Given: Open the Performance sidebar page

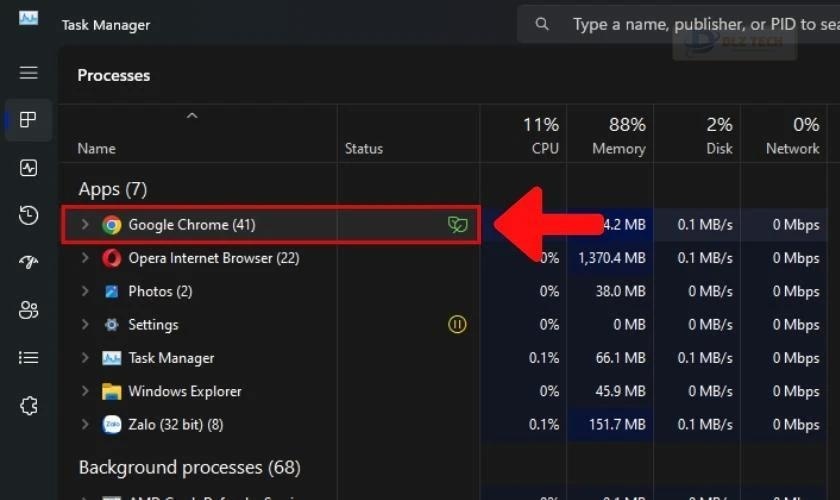Looking at the screenshot, I should point(28,168).
